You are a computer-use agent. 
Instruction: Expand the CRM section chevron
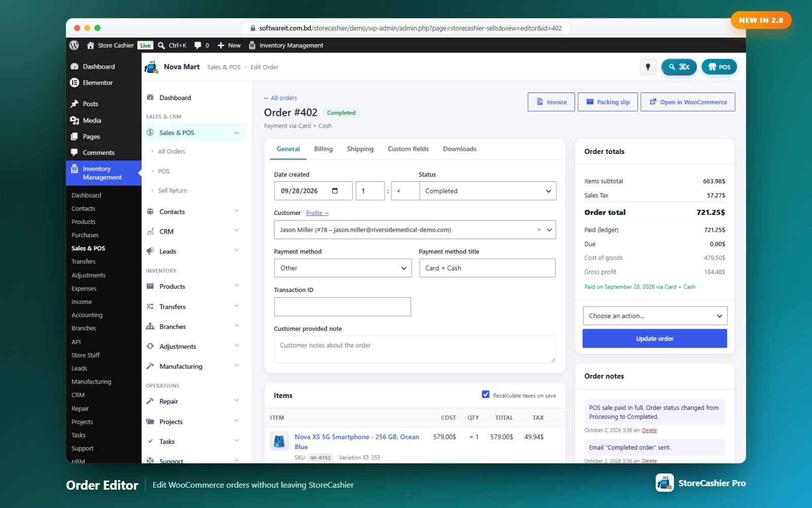(x=236, y=231)
